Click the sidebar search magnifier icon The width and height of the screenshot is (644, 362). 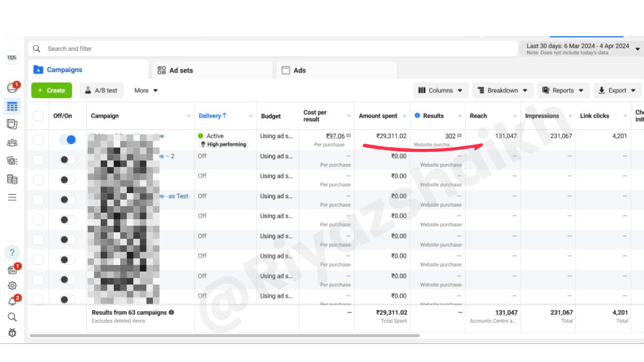12,317
